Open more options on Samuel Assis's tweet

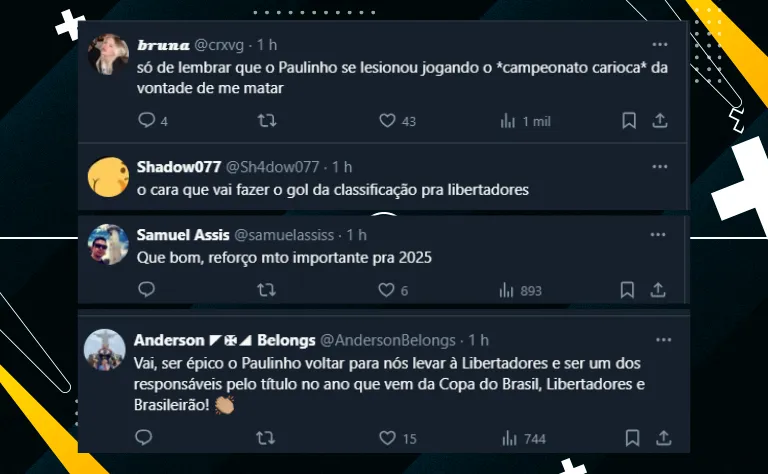coord(657,234)
